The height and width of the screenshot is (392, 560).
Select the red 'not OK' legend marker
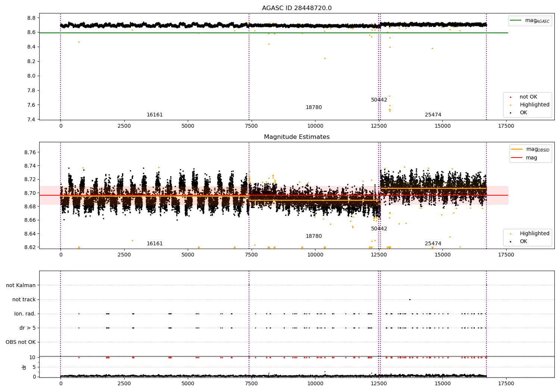click(510, 97)
